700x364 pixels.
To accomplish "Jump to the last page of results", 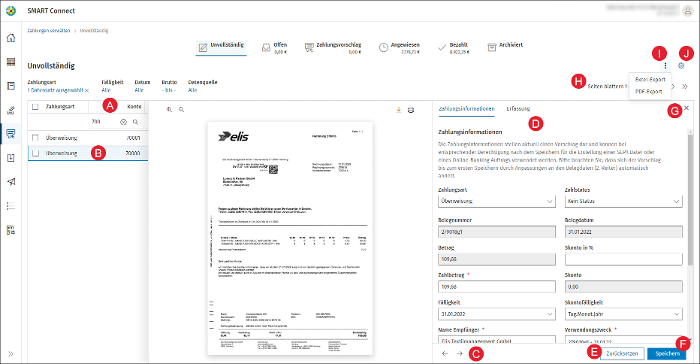I will tap(685, 86).
